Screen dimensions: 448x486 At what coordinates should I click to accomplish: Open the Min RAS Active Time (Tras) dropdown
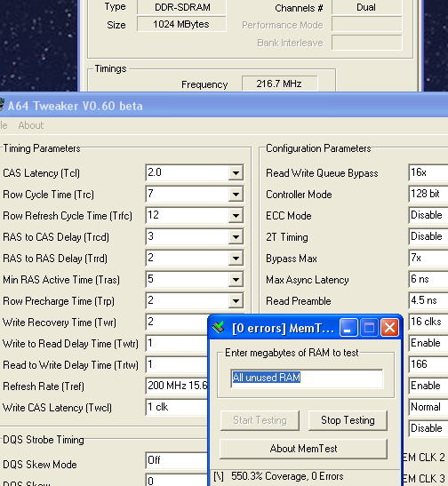tap(236, 280)
